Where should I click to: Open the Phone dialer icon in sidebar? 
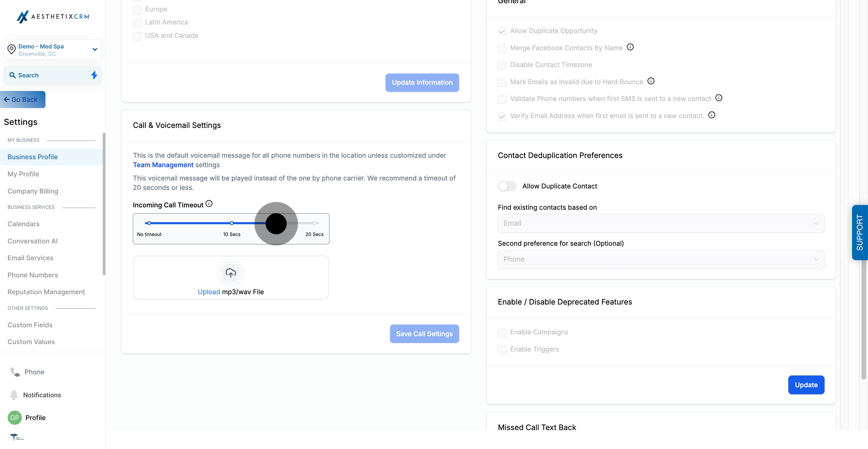[x=15, y=372]
